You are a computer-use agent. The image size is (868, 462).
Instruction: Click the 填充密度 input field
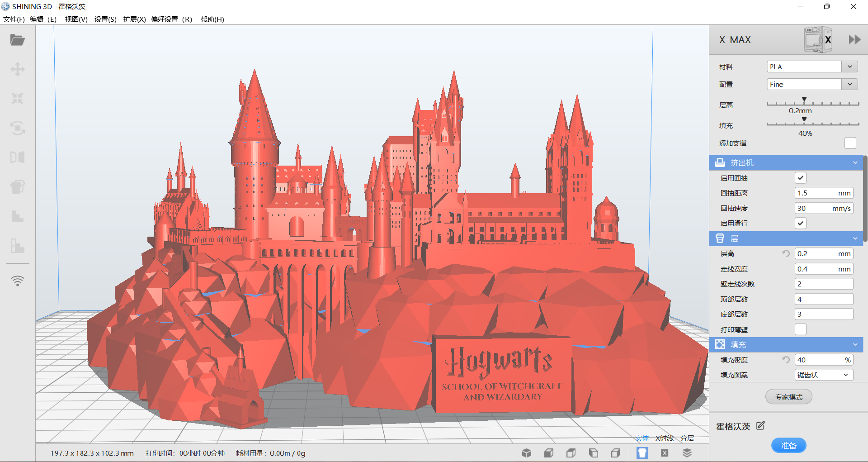tap(824, 360)
